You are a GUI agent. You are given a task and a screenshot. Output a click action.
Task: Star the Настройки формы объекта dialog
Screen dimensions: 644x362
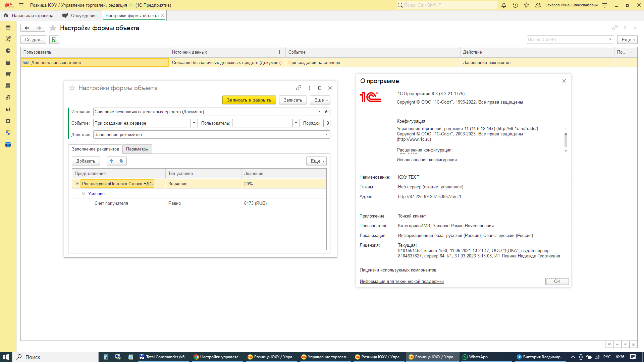(x=72, y=88)
